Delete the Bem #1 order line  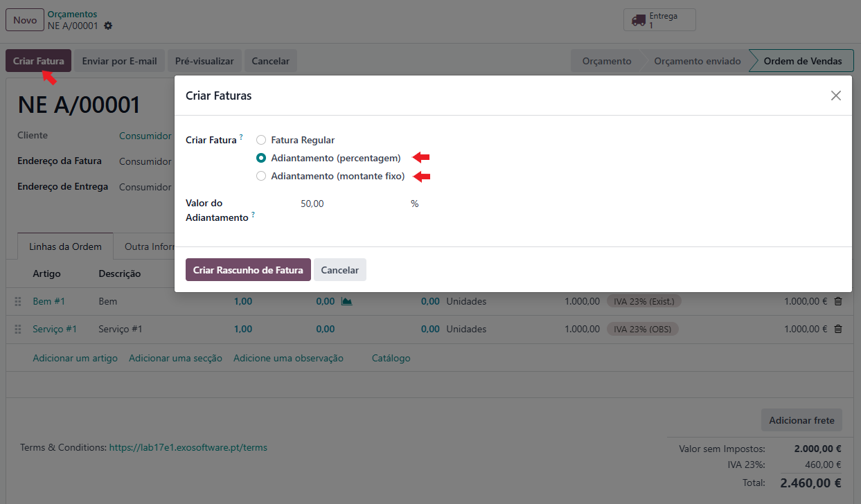point(838,301)
